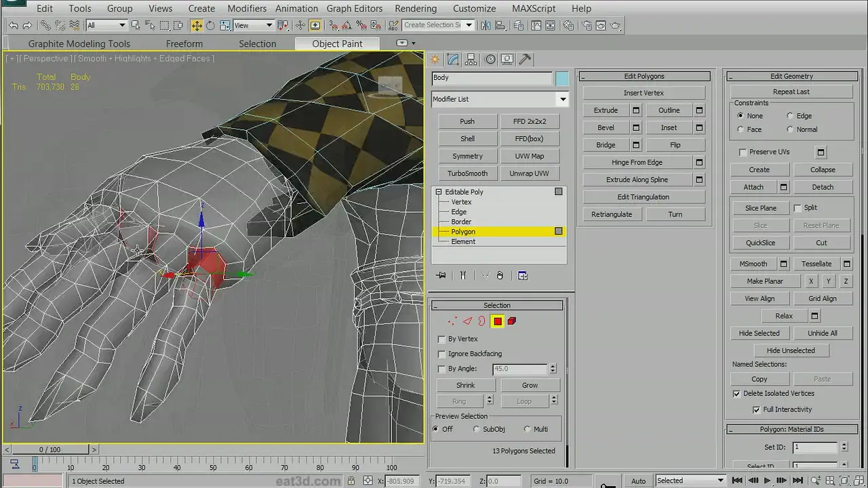This screenshot has height=488, width=868.
Task: Enable the Ignore Backfacing checkbox
Action: click(442, 354)
